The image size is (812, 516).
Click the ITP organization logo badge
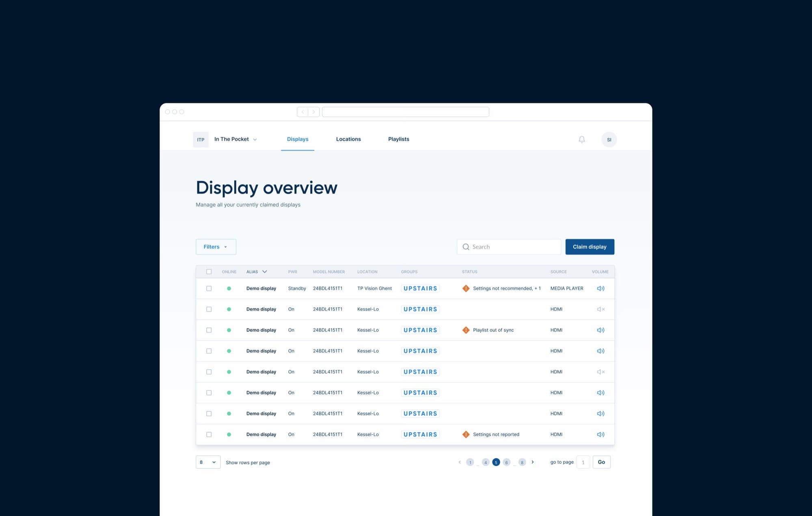click(201, 140)
